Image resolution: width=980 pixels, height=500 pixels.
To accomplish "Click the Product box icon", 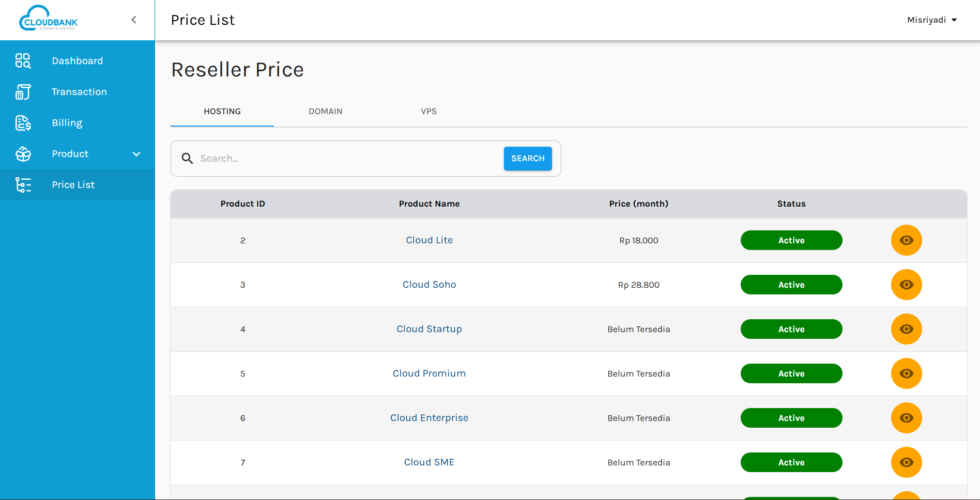I will click(23, 154).
